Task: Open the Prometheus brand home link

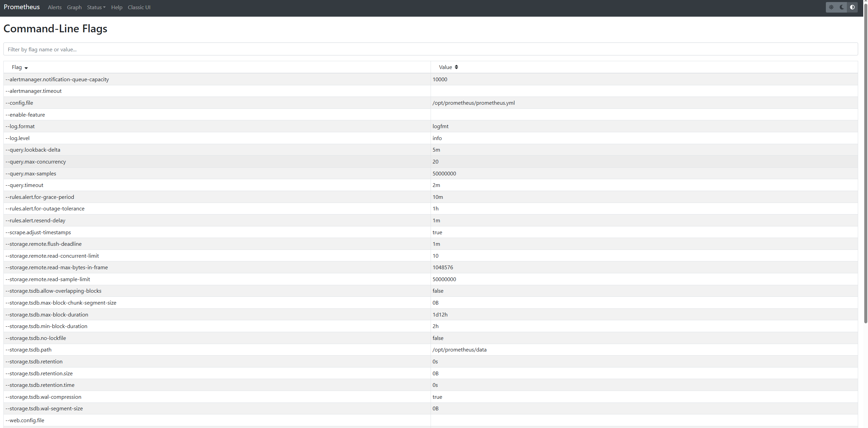Action: pyautogui.click(x=22, y=7)
